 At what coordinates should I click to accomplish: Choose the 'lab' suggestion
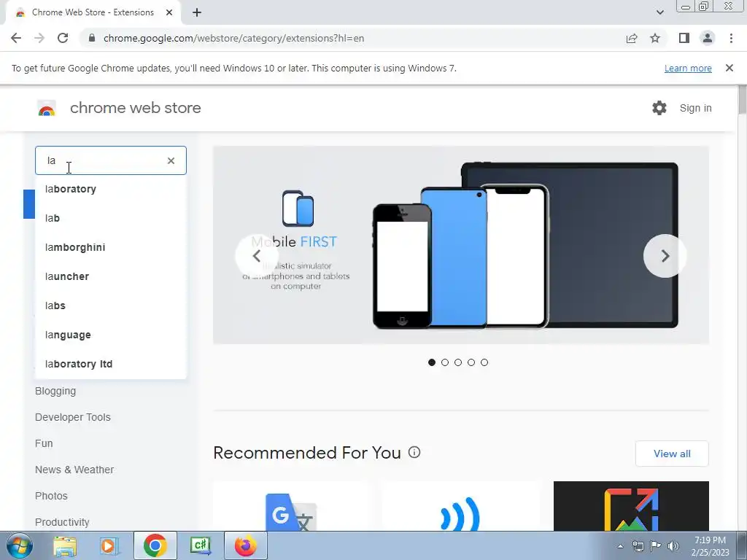tap(111, 218)
